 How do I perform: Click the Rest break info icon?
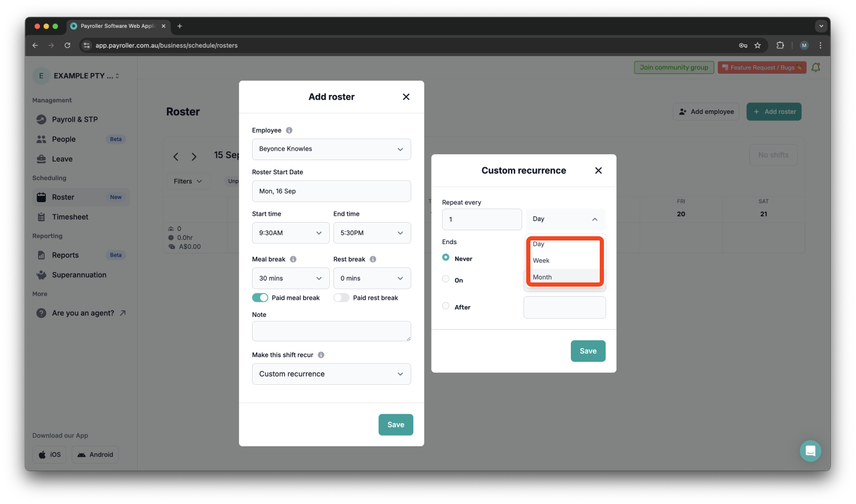373,259
